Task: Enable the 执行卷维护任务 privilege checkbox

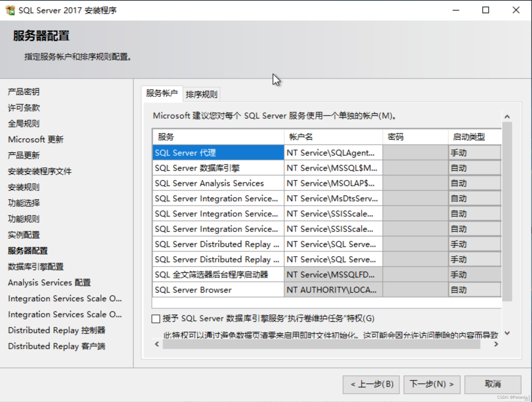Action: pos(156,319)
